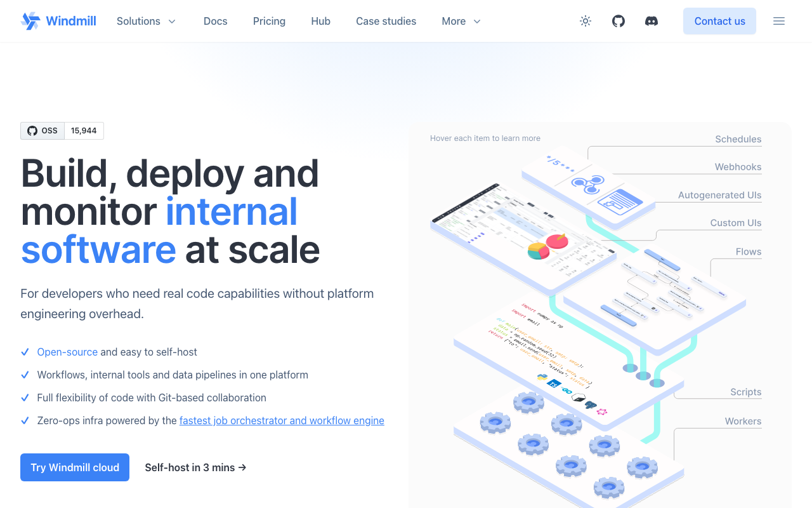Click the Python logo under the script code

tap(542, 377)
